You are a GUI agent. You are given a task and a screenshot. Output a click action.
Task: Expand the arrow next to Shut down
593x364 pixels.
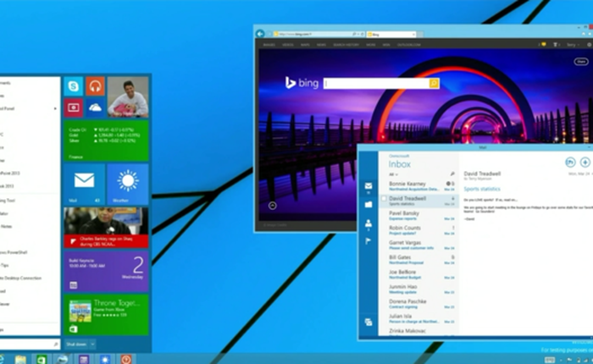coord(92,345)
